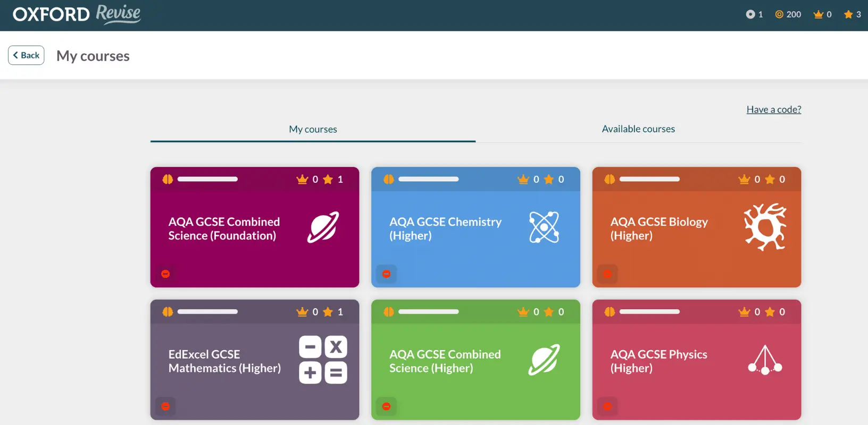
Task: Click planet icon on Combined Science (Higher) card
Action: 544,360
